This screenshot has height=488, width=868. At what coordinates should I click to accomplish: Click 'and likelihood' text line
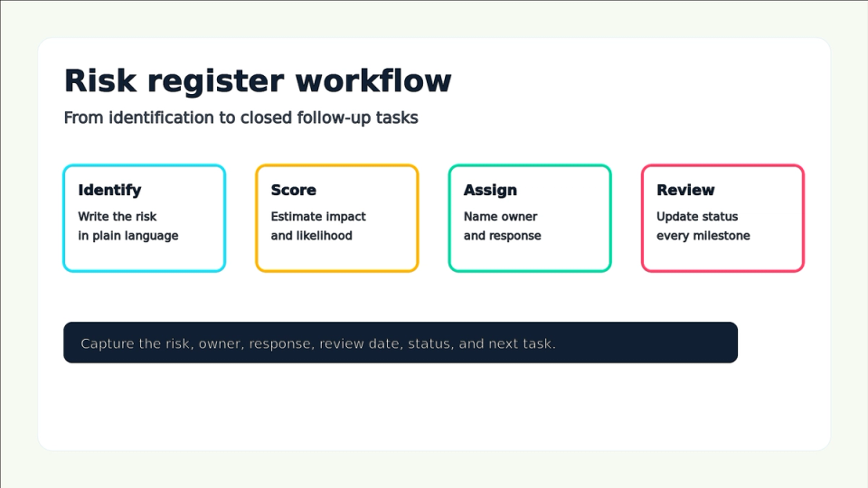tap(312, 235)
